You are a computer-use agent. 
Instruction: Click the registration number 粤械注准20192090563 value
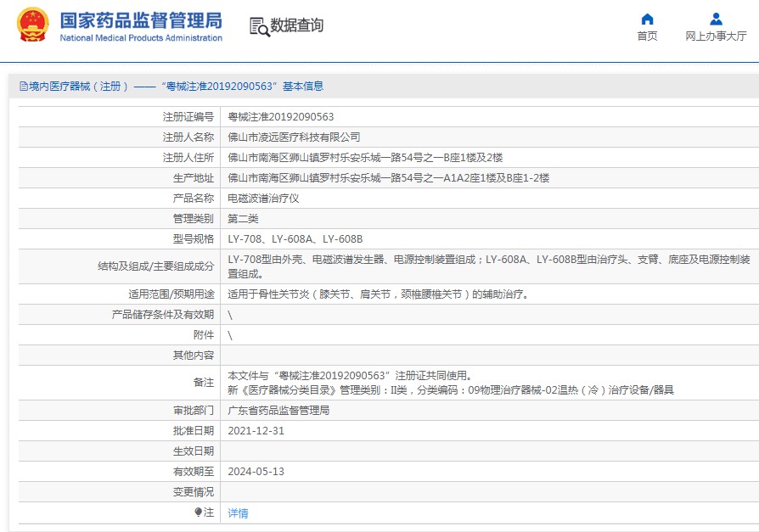coord(280,117)
